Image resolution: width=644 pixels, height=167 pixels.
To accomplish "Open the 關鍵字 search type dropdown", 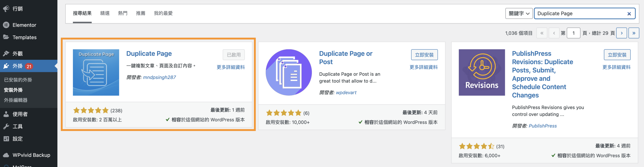I will [519, 14].
